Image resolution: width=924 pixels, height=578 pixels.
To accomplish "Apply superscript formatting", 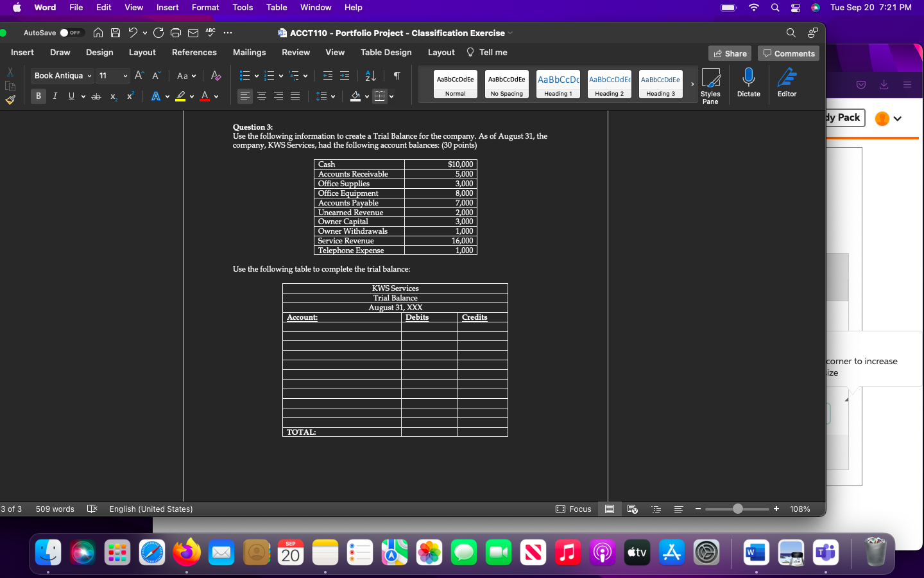I will click(x=130, y=96).
